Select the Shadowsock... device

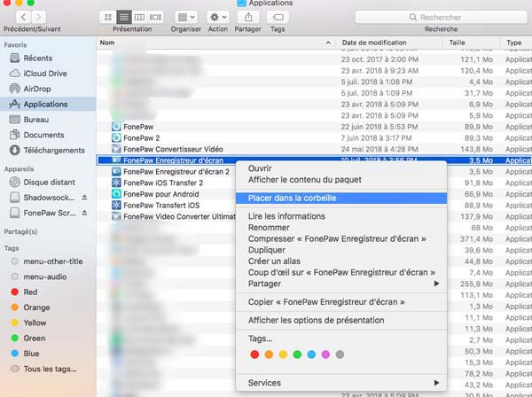42,198
